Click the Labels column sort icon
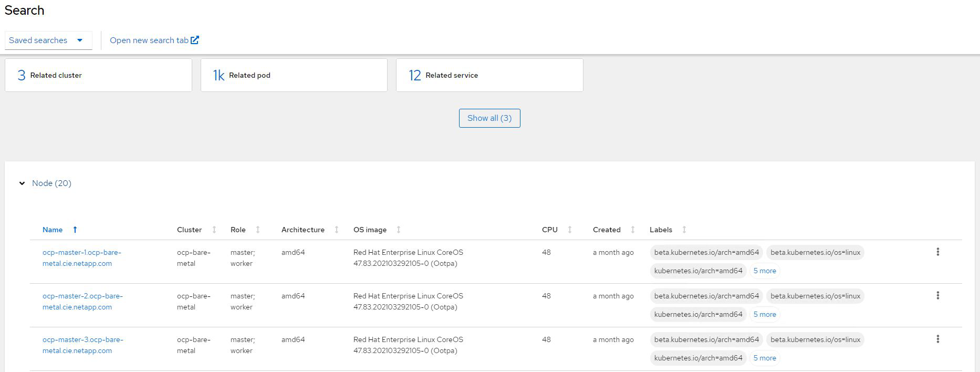The width and height of the screenshot is (980, 372). click(x=684, y=230)
